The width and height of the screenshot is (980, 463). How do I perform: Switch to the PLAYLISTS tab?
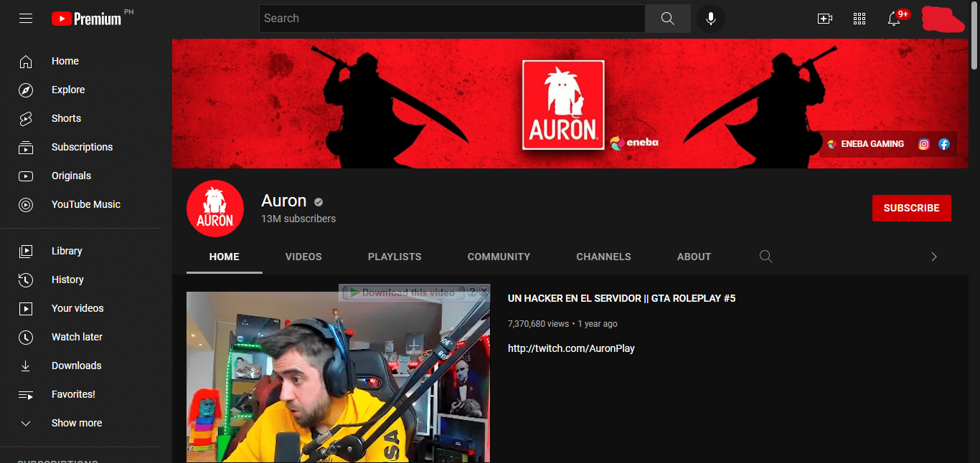click(395, 257)
